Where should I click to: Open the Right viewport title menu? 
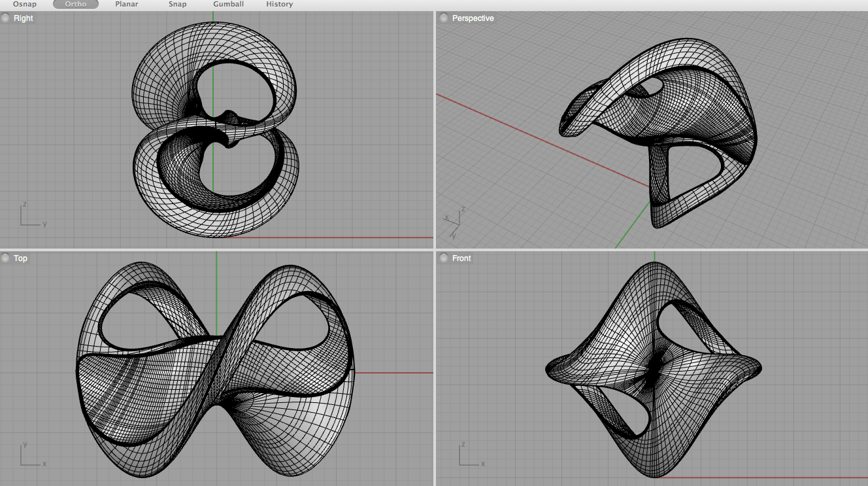24,18
